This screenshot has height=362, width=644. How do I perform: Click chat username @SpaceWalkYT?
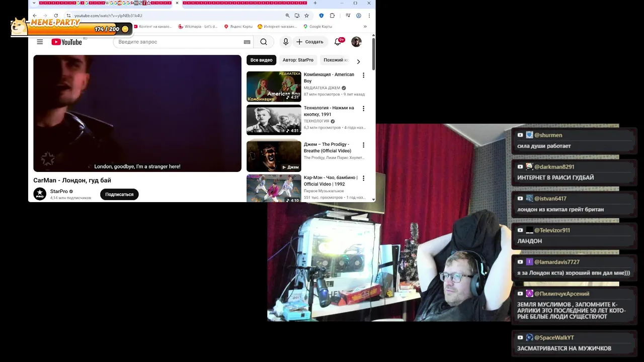tap(554, 338)
